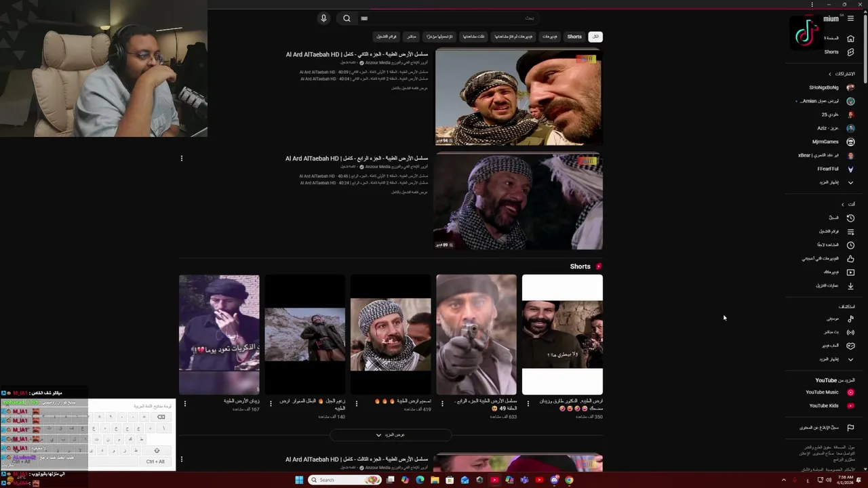Expand 'show more' Shorts button

(x=391, y=434)
